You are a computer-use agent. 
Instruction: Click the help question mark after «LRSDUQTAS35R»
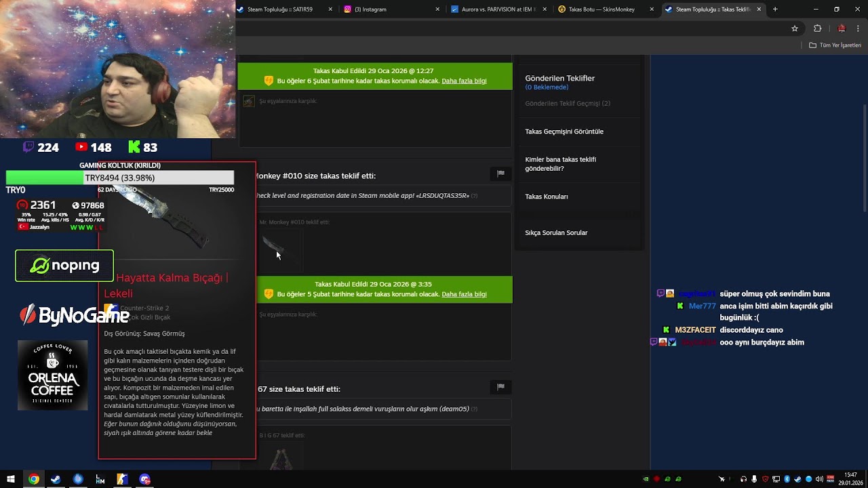click(x=475, y=196)
